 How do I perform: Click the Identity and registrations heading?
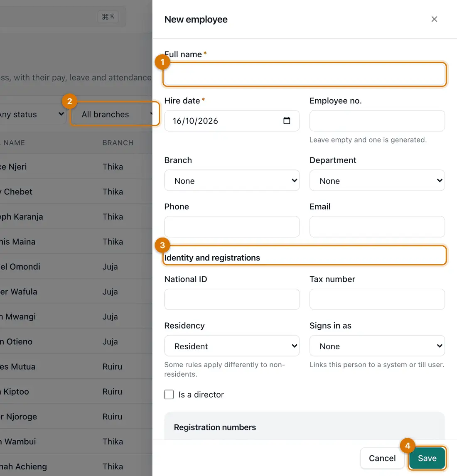pyautogui.click(x=212, y=258)
